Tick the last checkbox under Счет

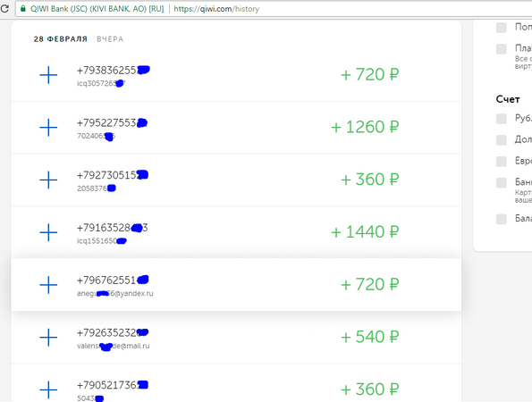501,219
